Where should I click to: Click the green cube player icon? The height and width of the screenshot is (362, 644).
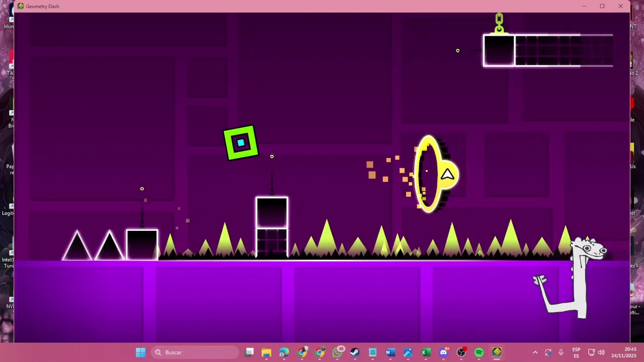[x=241, y=143]
